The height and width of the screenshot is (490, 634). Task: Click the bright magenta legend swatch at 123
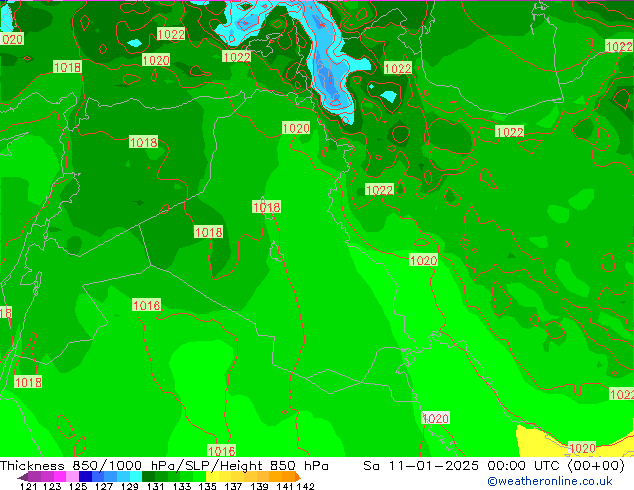point(60,477)
